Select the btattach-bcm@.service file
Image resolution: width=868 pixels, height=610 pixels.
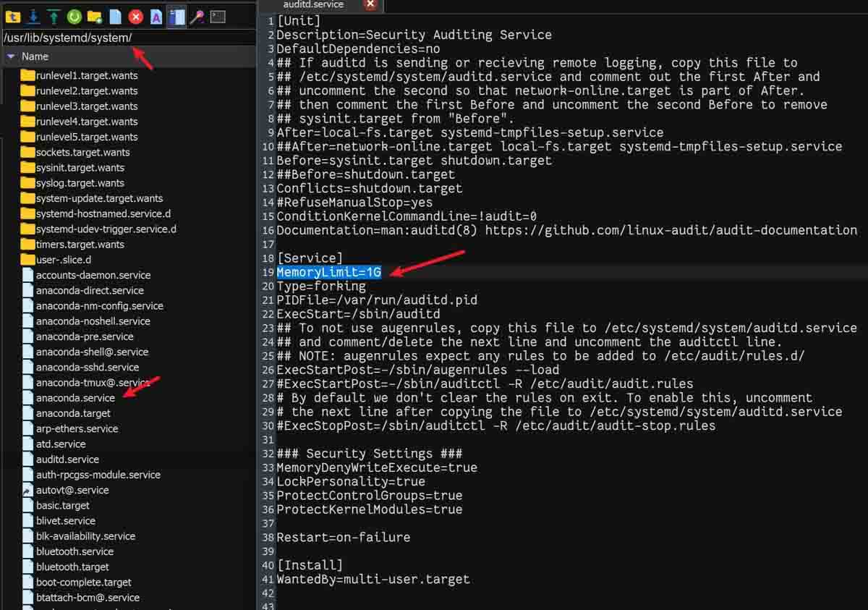click(x=81, y=598)
